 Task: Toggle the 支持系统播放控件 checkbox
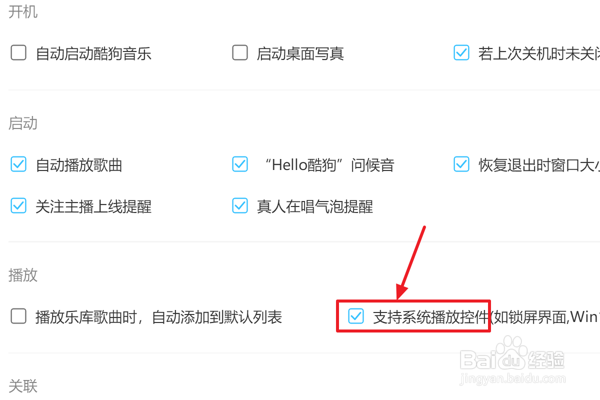click(356, 316)
